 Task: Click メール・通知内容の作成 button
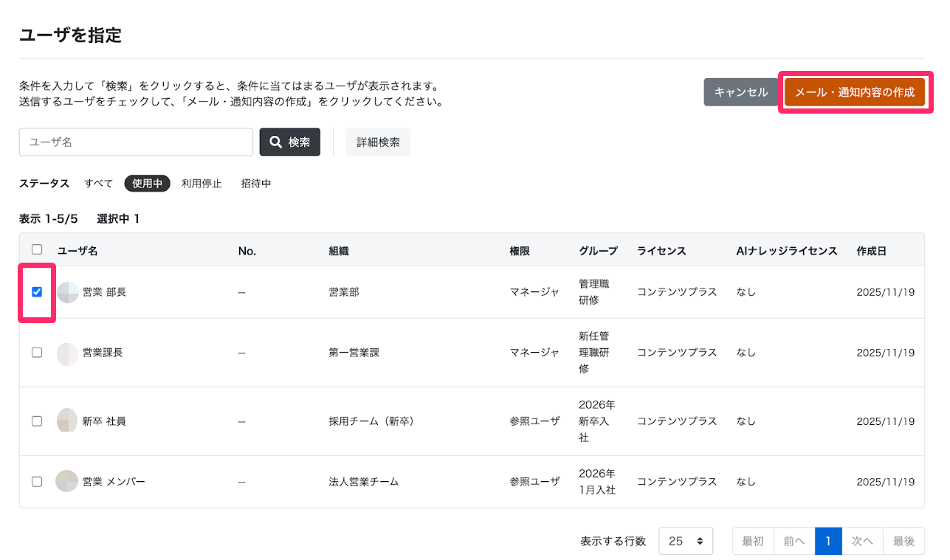(855, 92)
